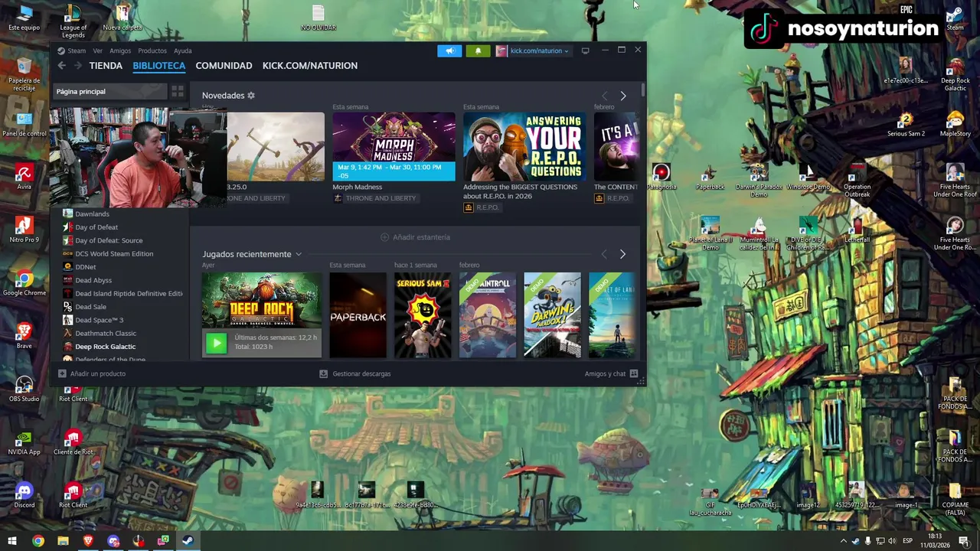Select Serious Sam 2 desktop shortcut
Screen dimensions: 980x551
pos(906,123)
